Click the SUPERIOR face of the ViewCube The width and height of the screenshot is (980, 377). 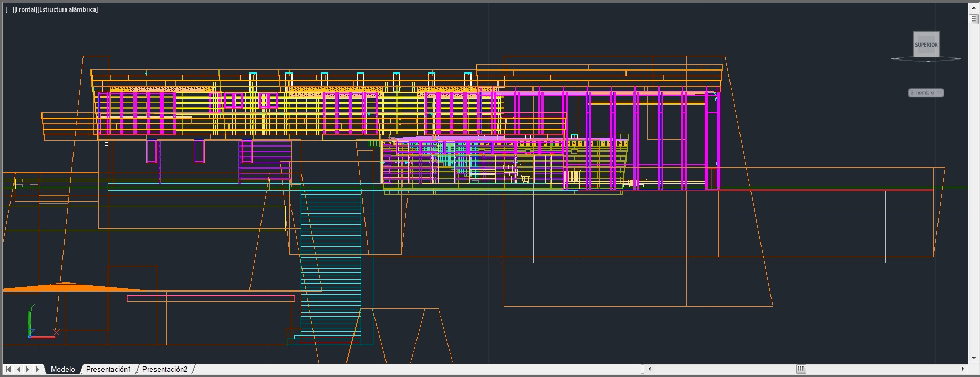[x=926, y=45]
